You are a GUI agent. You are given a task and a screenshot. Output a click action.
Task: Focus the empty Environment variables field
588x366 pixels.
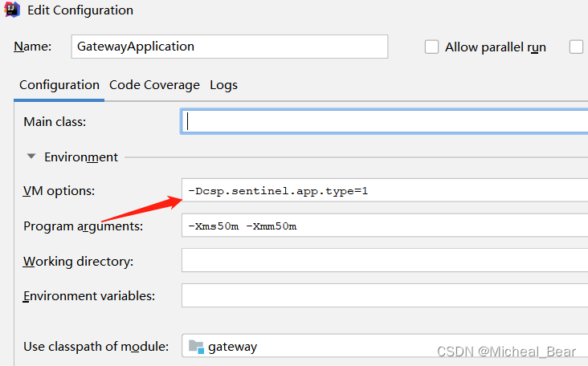(386, 295)
